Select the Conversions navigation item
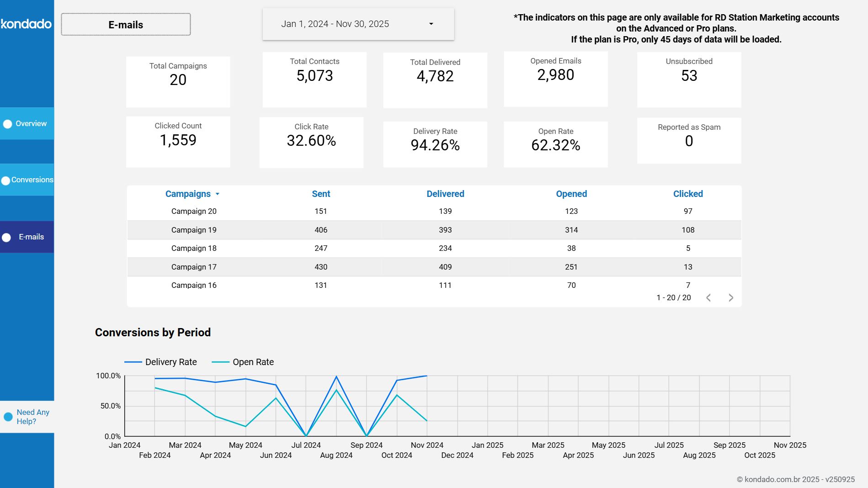 (x=33, y=180)
